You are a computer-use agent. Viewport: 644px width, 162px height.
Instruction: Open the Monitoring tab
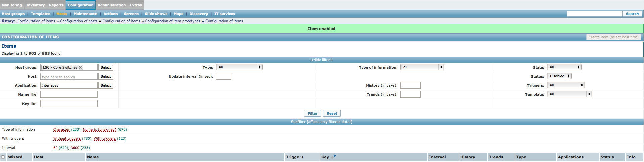coord(12,5)
